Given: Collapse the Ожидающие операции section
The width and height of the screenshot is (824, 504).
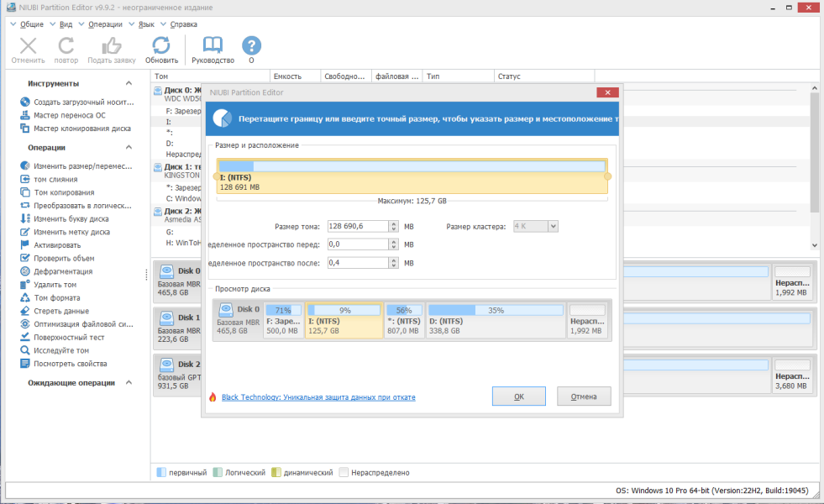Looking at the screenshot, I should coord(129,382).
